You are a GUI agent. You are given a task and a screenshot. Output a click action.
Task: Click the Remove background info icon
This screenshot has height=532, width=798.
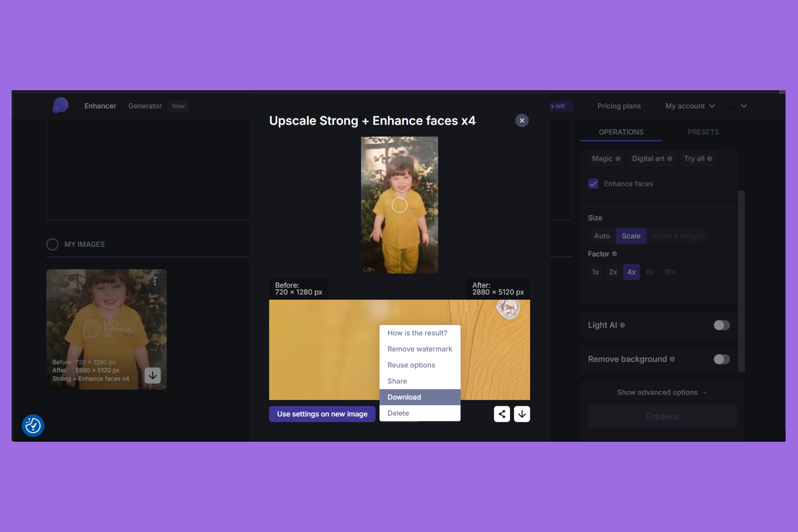672,360
